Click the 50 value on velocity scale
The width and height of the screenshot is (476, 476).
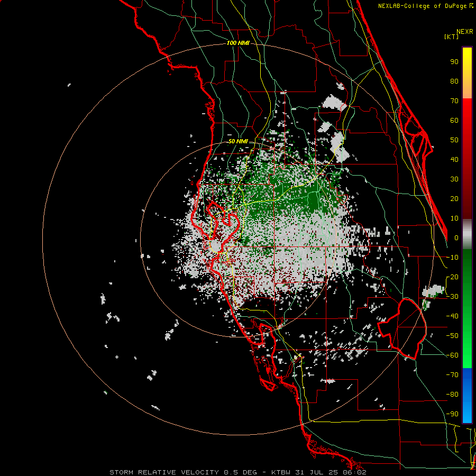click(454, 140)
